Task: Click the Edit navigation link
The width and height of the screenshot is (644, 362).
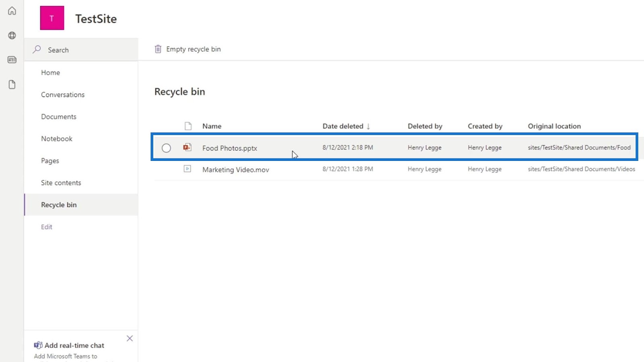Action: [47, 227]
